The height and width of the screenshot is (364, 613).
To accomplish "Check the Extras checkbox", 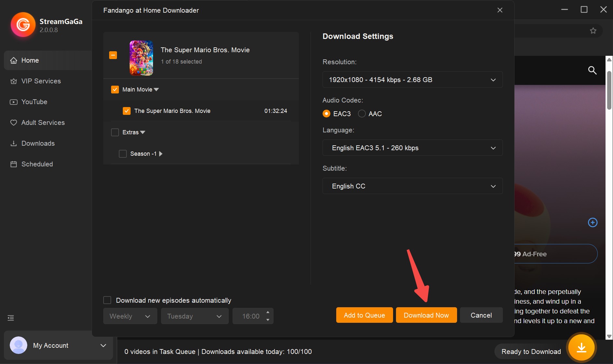I will [x=115, y=132].
